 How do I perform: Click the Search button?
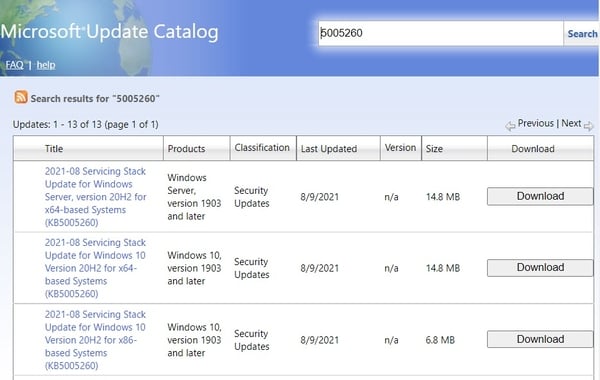click(582, 34)
